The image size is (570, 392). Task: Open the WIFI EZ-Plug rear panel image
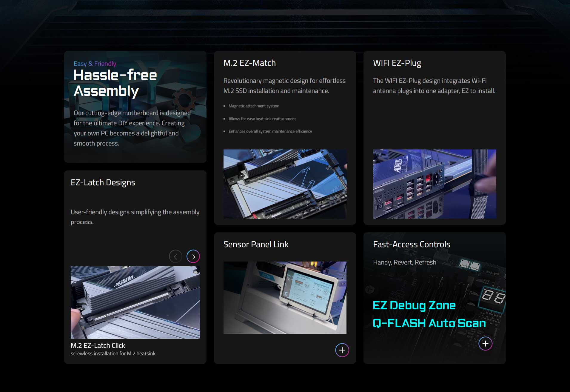[x=434, y=184]
